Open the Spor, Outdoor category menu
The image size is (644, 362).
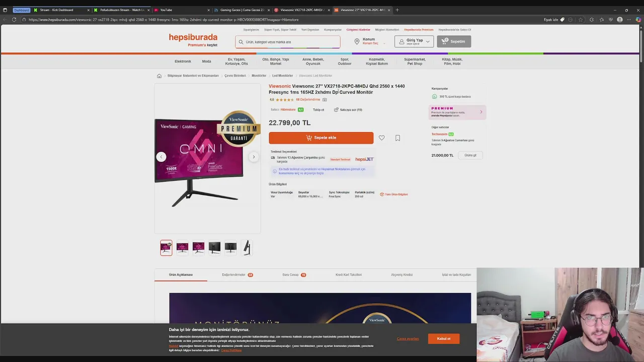(x=345, y=61)
